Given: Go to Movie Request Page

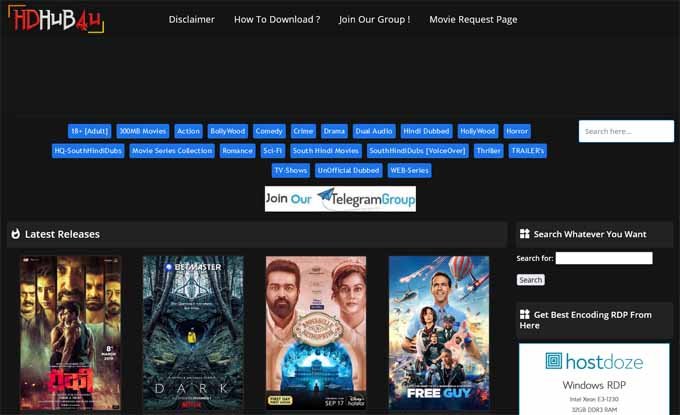Looking at the screenshot, I should [x=473, y=20].
